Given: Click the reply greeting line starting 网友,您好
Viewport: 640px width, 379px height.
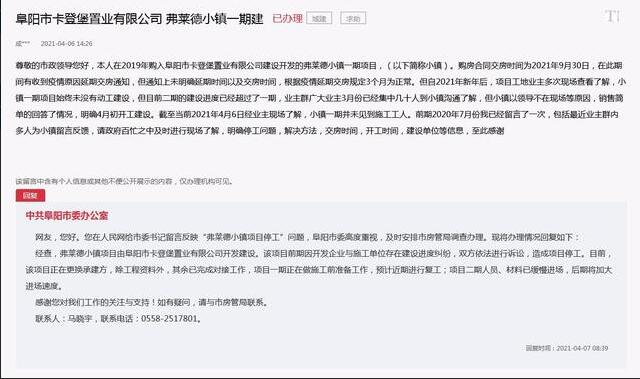Looking at the screenshot, I should (307, 237).
